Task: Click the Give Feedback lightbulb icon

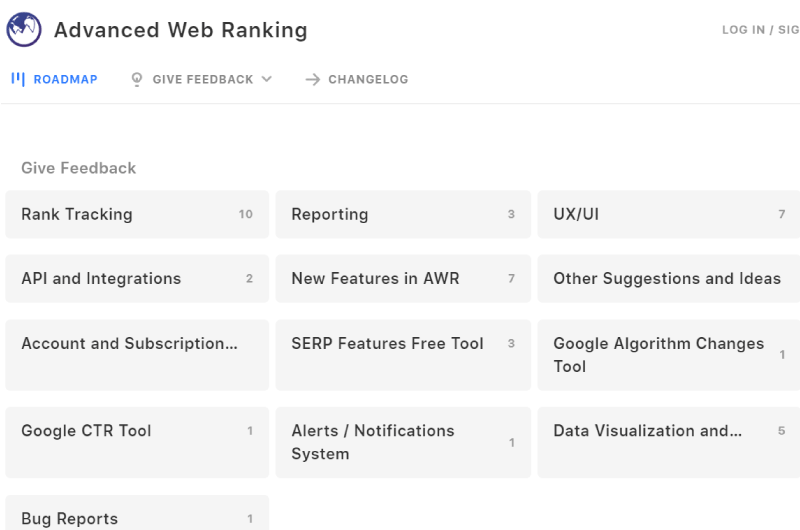Action: (x=137, y=80)
